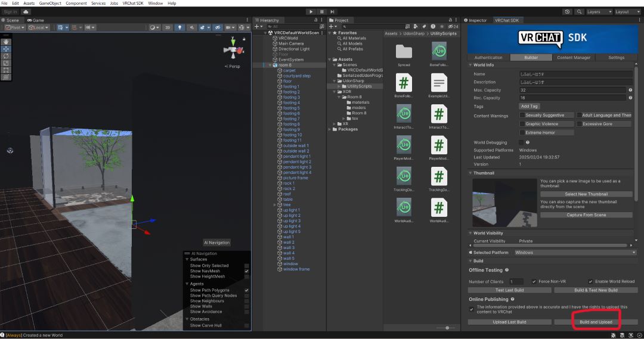This screenshot has height=339, width=644.
Task: Open the Undo History icon
Action: pyautogui.click(x=567, y=12)
